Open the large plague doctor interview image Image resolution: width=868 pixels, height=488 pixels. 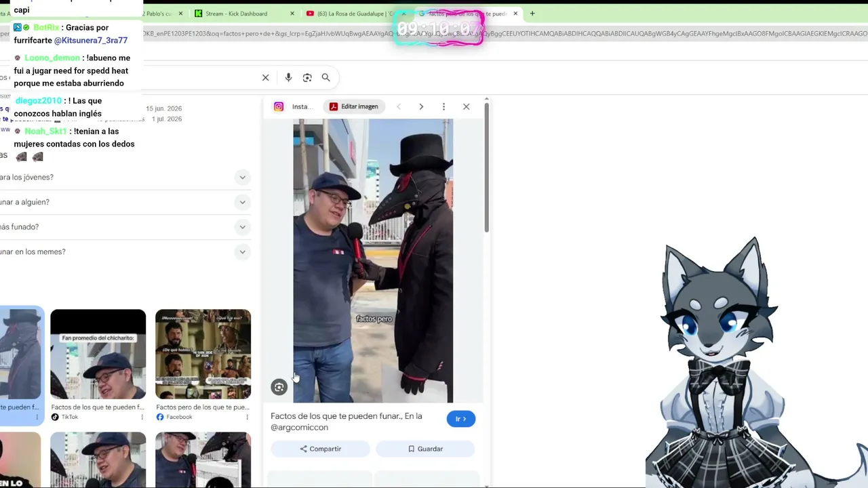click(x=373, y=261)
